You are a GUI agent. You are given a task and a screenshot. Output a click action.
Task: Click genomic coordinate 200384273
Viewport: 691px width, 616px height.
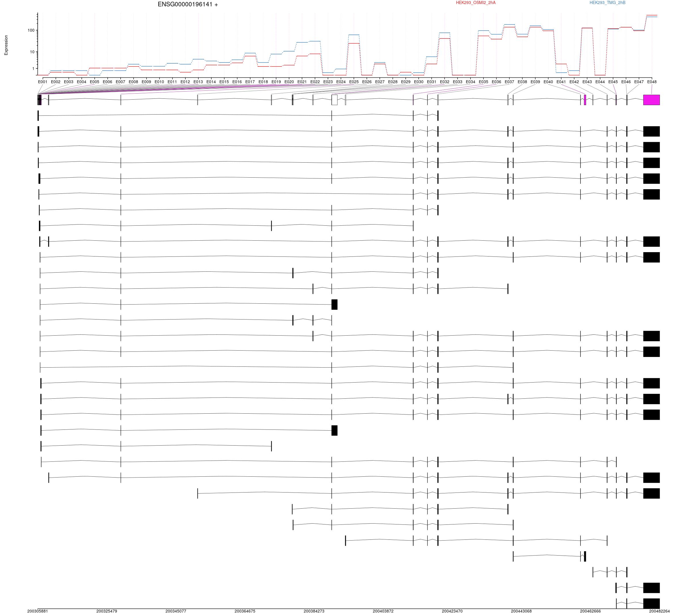[x=314, y=611]
